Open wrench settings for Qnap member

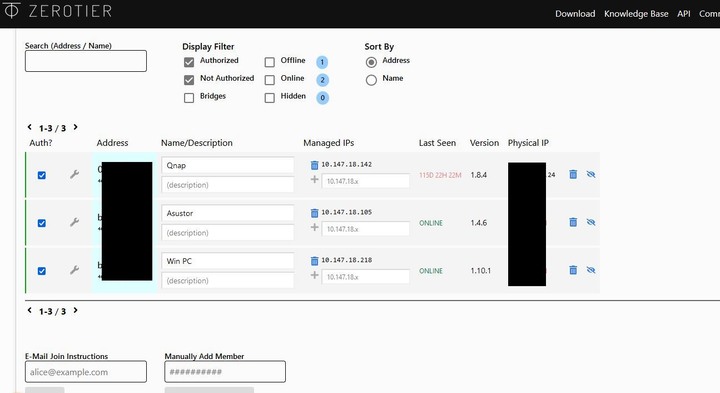pos(74,174)
